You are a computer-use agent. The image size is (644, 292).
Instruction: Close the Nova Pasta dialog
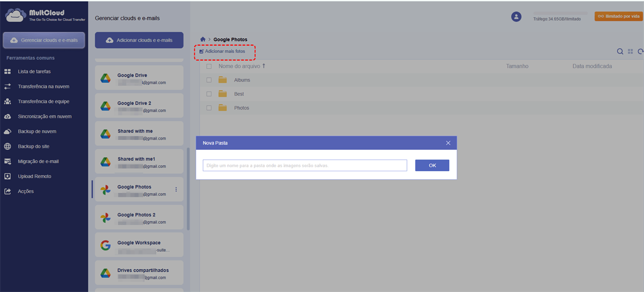click(x=448, y=143)
